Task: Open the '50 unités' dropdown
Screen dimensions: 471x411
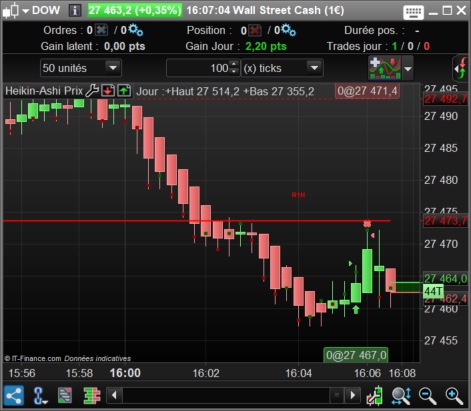Action: coord(81,68)
